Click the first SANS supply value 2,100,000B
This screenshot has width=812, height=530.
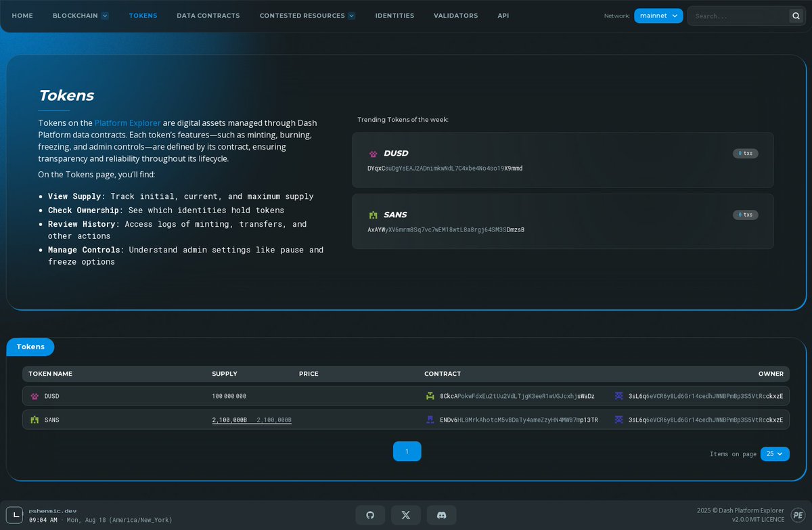[x=229, y=420]
